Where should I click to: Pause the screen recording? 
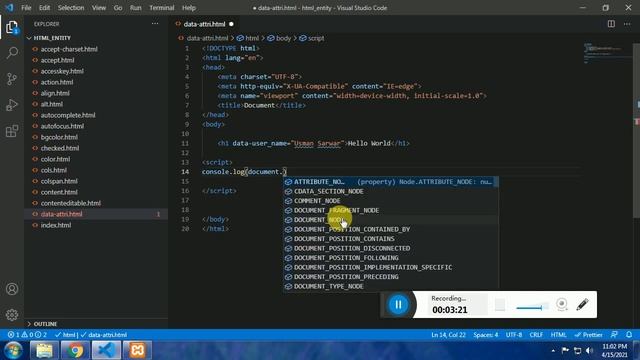398,304
